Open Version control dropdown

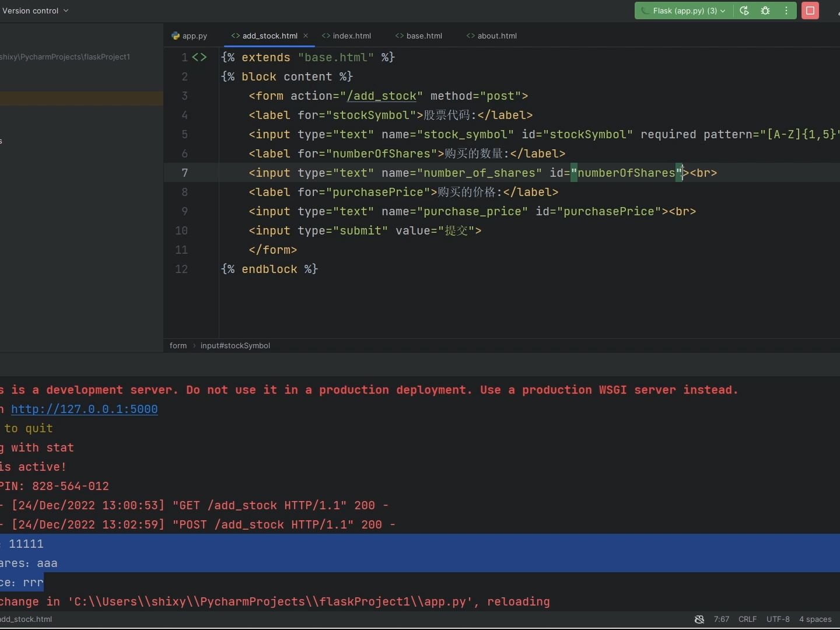click(35, 10)
